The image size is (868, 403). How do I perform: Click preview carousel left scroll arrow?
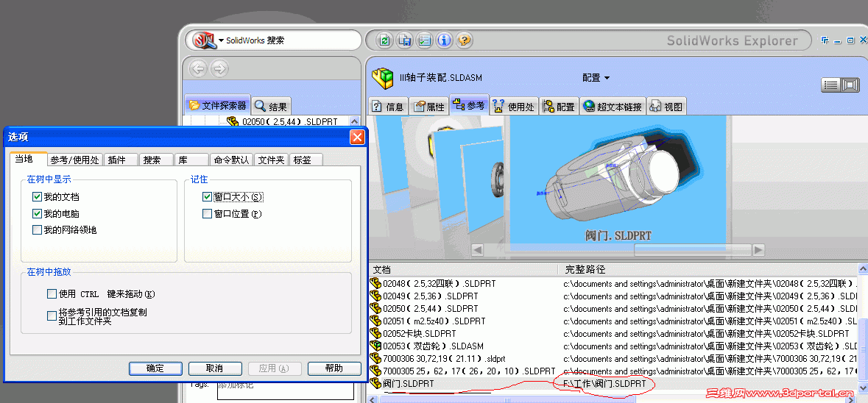[476, 250]
